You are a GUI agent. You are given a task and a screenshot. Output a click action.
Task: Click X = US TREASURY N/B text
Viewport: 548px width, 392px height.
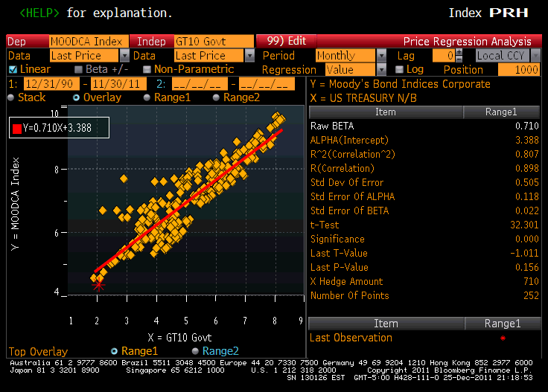click(x=363, y=98)
